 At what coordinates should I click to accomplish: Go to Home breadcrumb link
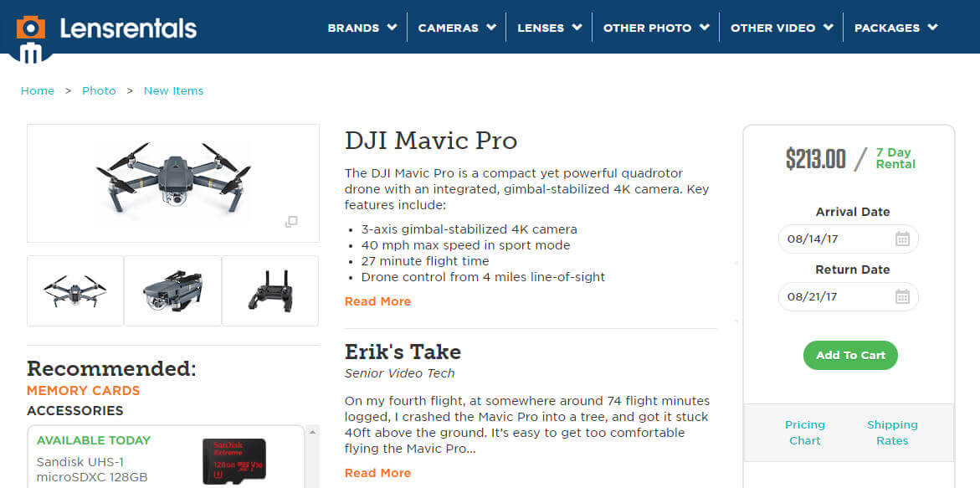click(x=38, y=90)
